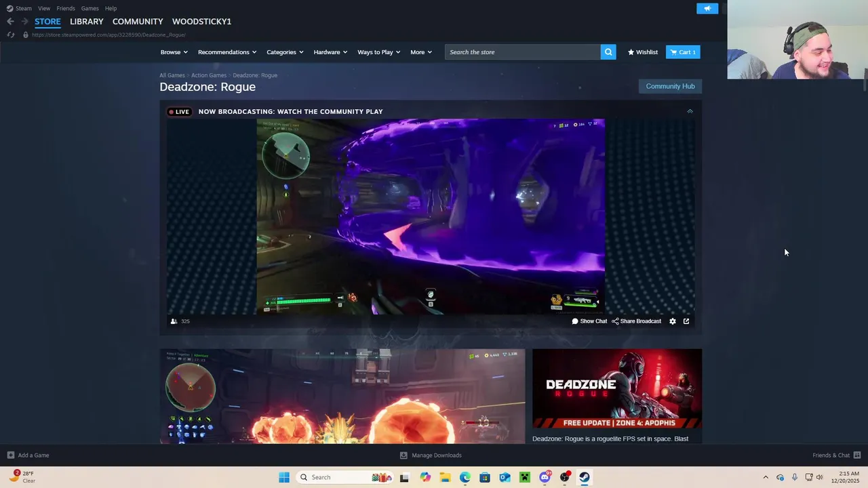Click the broadcast viewers count icon
868x488 pixels.
pos(174,321)
